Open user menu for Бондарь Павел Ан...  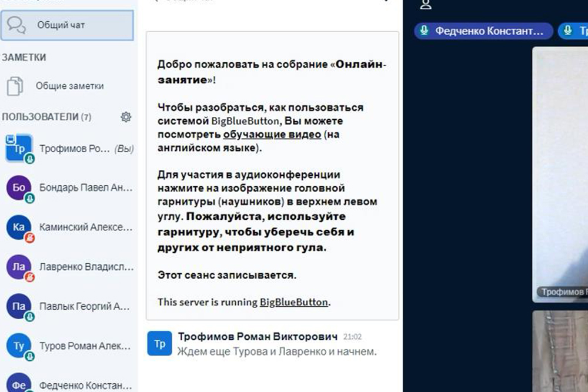(x=86, y=188)
